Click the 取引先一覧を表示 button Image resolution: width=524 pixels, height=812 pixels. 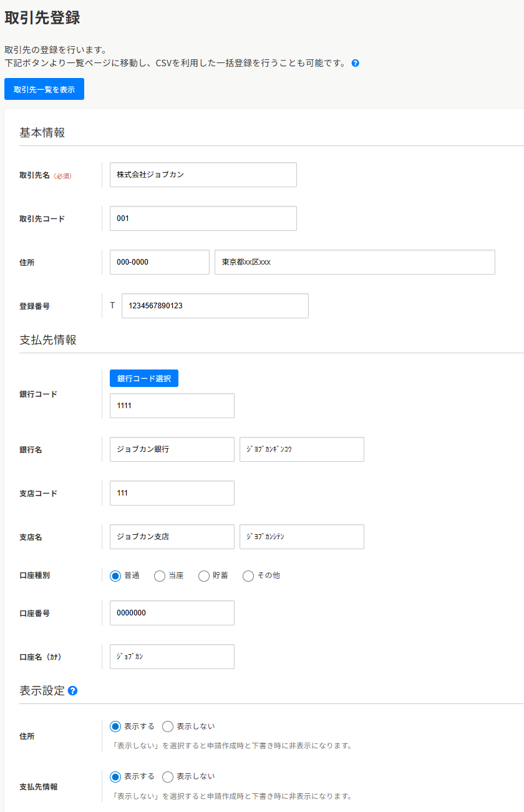[44, 89]
